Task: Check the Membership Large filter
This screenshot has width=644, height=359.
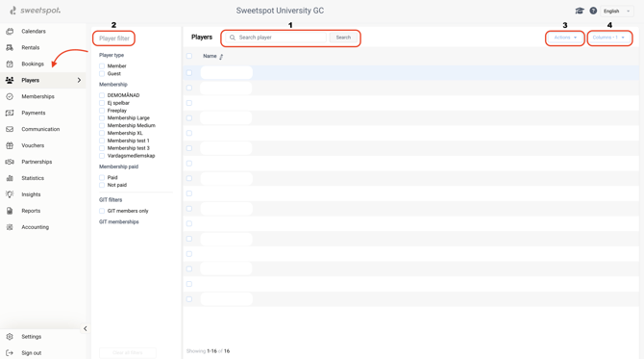Action: tap(102, 118)
